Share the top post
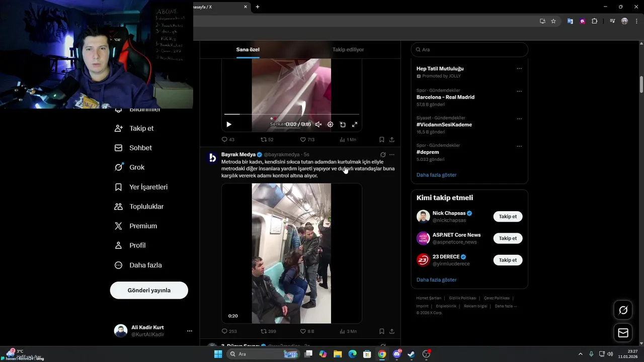 (x=392, y=139)
